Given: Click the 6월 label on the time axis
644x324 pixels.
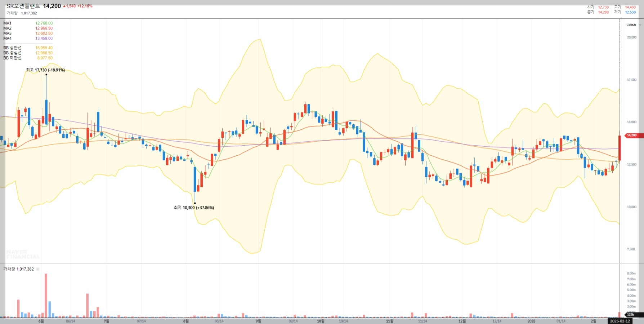Looking at the screenshot, I should click(x=41, y=321).
